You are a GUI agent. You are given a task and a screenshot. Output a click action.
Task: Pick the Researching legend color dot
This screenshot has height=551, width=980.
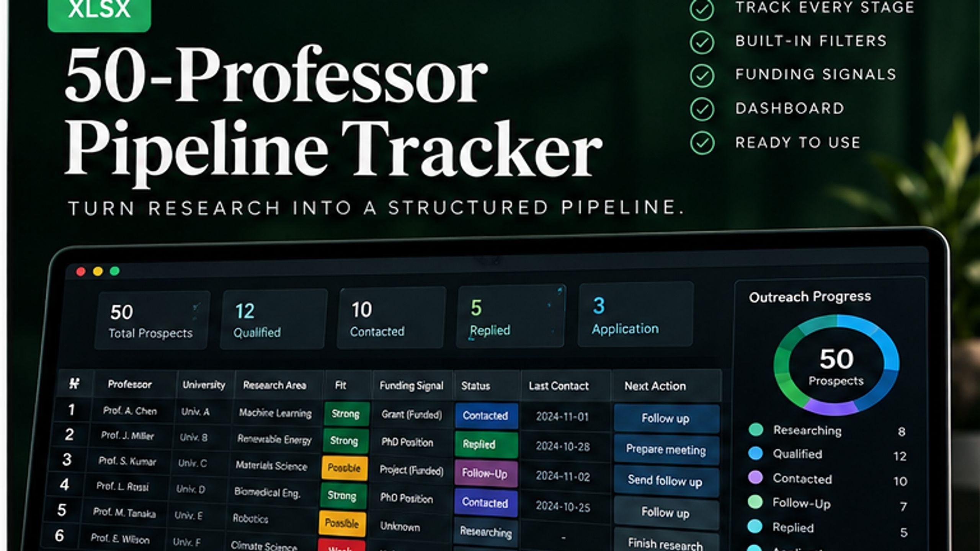point(756,429)
